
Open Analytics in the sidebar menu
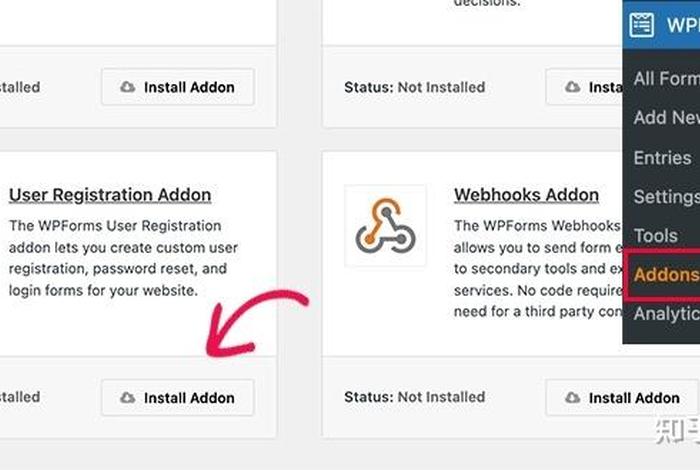[x=666, y=313]
